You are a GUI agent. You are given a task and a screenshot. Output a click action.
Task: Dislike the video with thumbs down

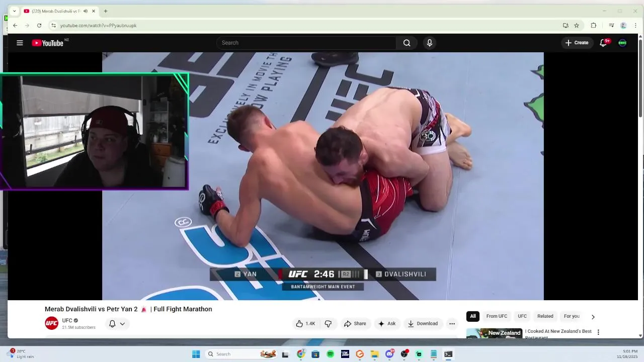coord(328,323)
